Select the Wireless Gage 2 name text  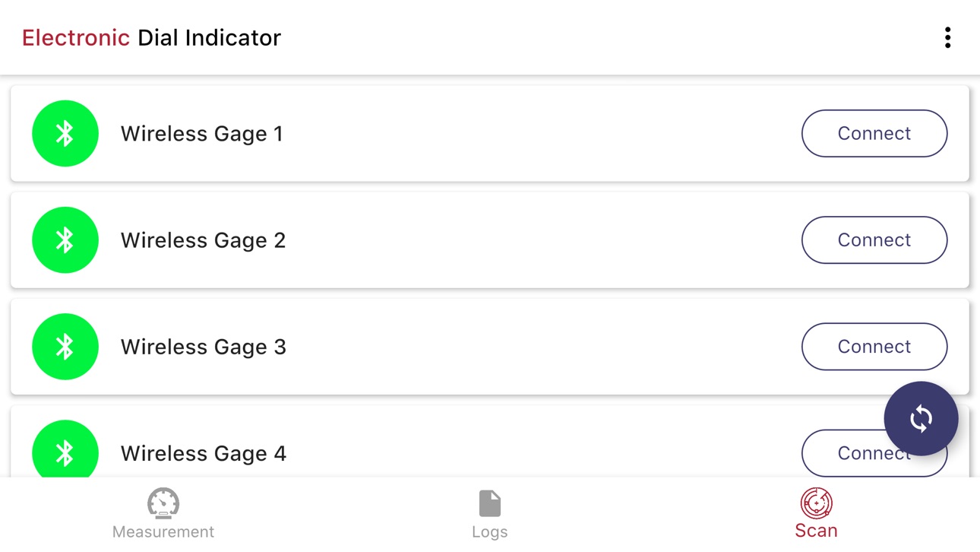(204, 240)
